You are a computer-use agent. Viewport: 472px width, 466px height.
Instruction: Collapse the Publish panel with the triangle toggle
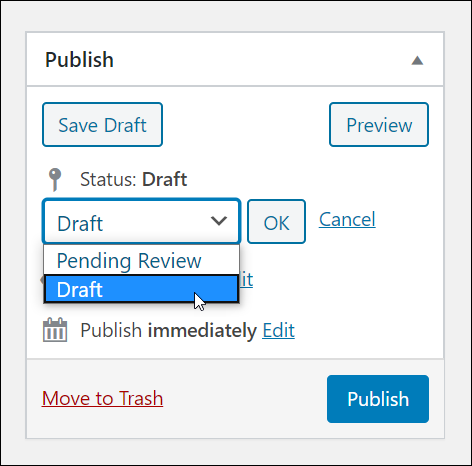tap(417, 61)
